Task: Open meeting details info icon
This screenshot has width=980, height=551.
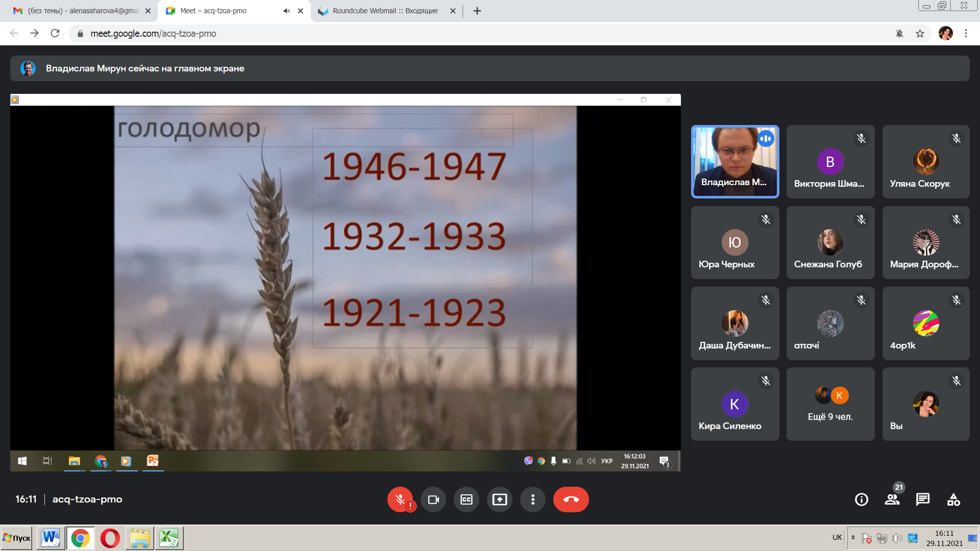Action: click(862, 499)
